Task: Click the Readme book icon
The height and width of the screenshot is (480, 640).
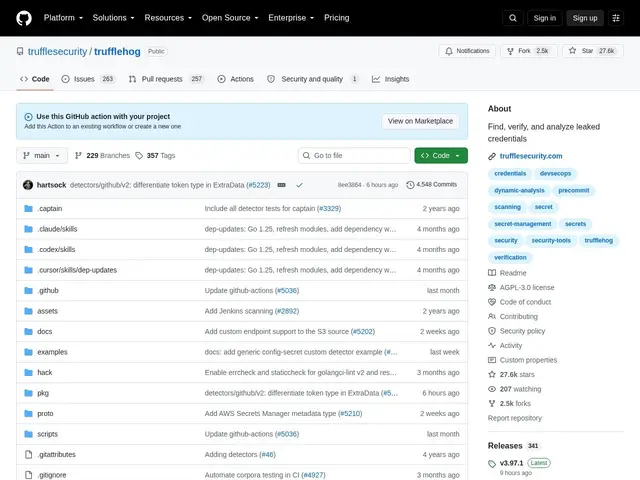Action: 492,273
